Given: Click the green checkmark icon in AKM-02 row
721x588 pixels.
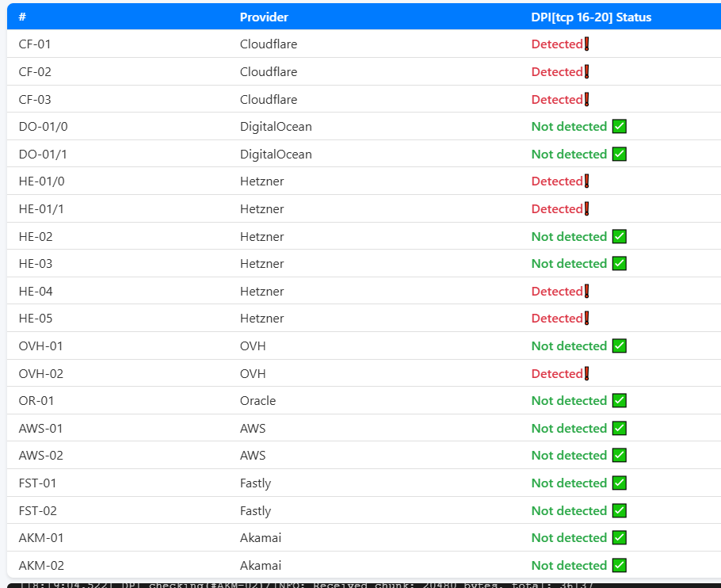Looking at the screenshot, I should click(x=620, y=565).
